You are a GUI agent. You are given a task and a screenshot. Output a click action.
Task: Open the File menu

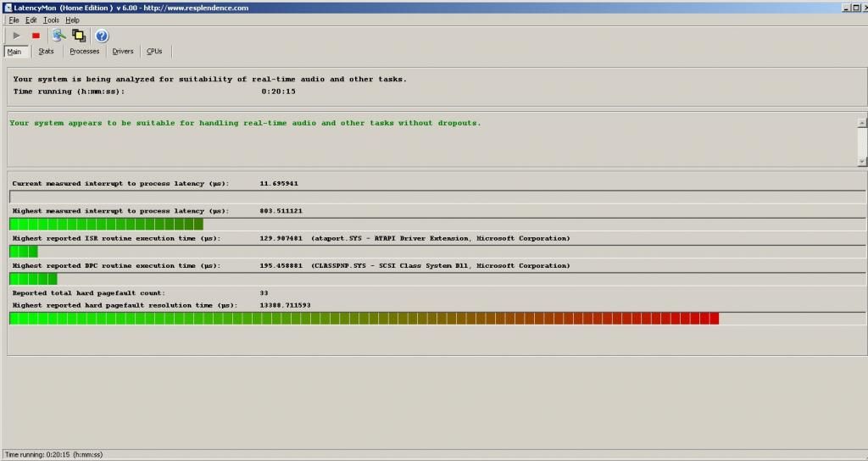[x=14, y=19]
